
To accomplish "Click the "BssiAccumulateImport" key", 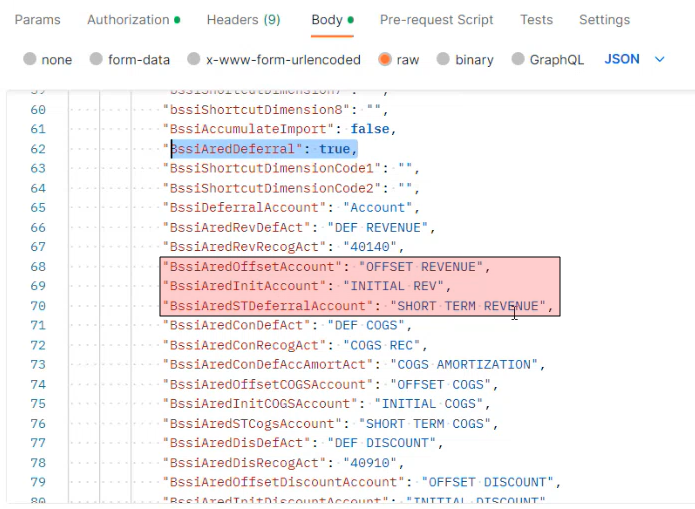I will [x=249, y=129].
